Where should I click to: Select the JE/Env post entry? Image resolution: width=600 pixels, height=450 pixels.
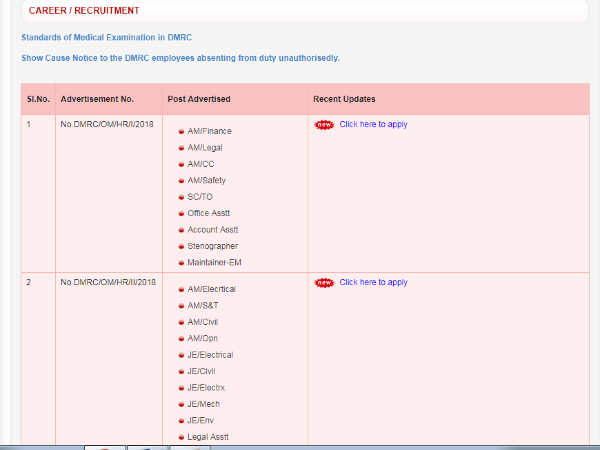201,421
